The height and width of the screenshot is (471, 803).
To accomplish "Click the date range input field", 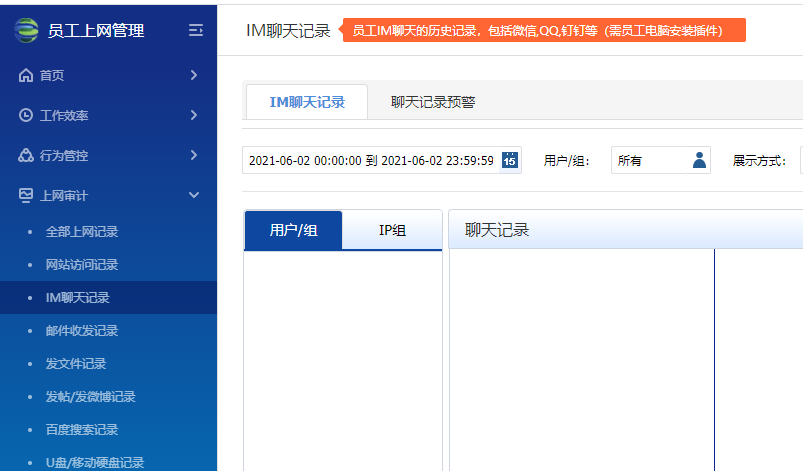I will (370, 160).
